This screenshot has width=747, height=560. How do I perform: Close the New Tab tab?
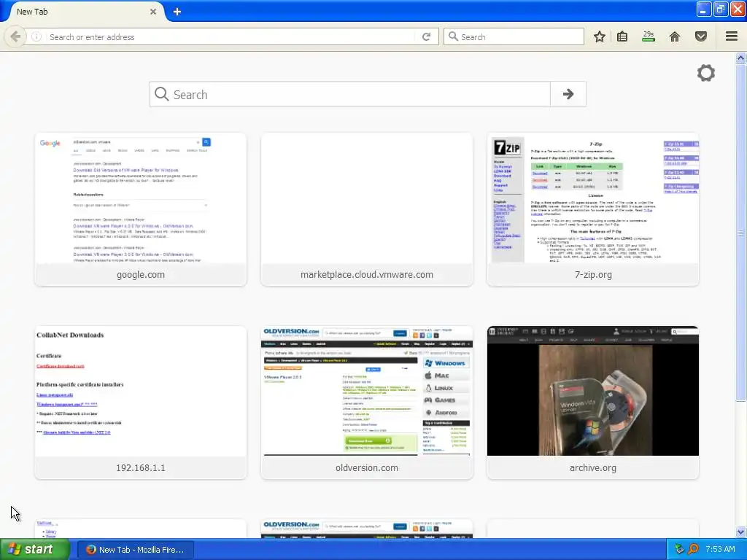(153, 12)
